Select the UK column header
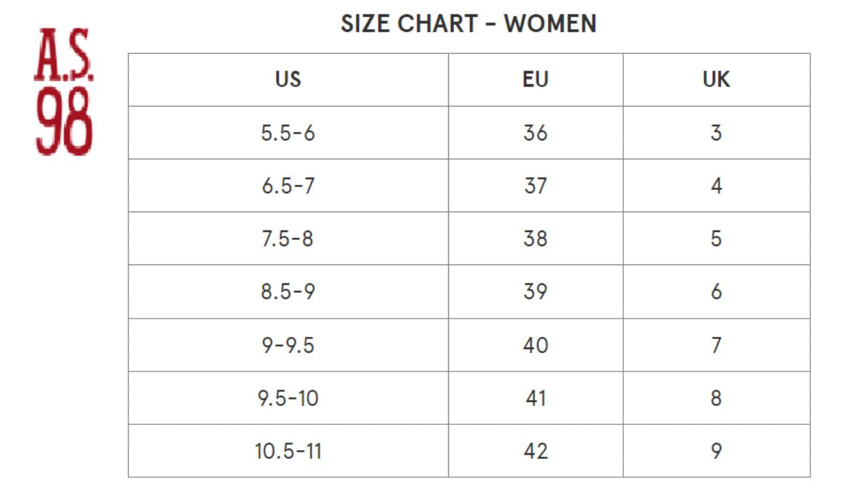This screenshot has width=868, height=488. click(716, 79)
